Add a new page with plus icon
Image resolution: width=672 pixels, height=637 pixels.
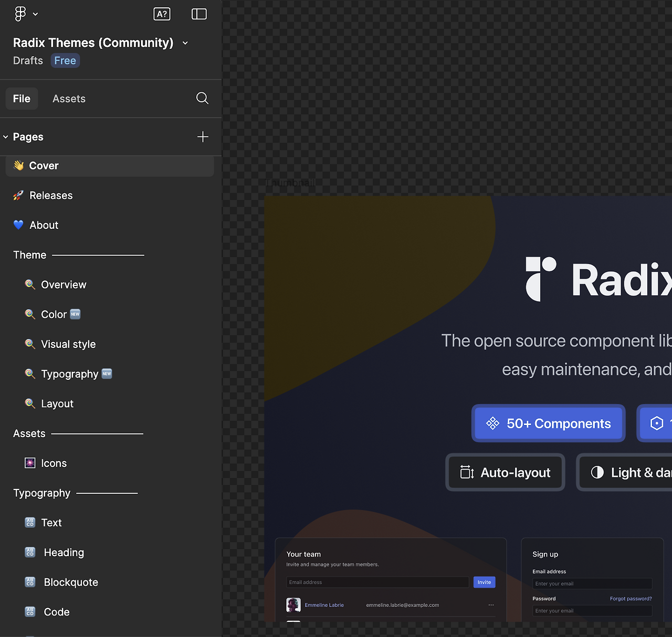(x=203, y=137)
